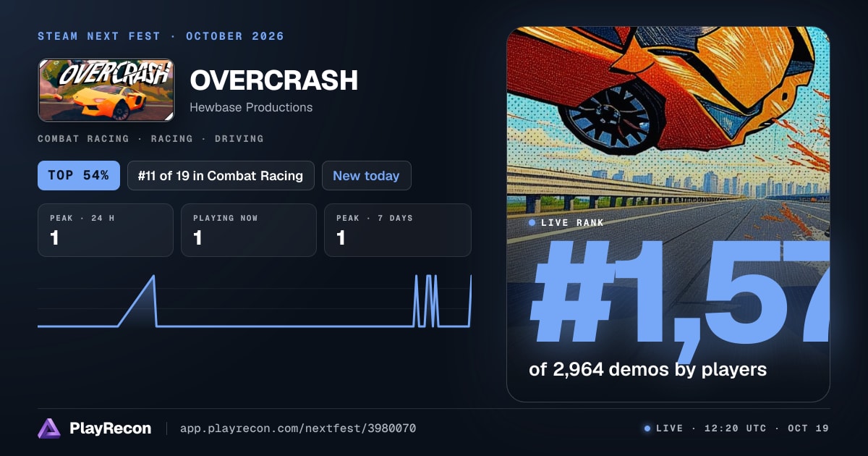The height and width of the screenshot is (456, 868).
Task: Click the Steam Next Fest October 2026 heading
Action: point(161,36)
